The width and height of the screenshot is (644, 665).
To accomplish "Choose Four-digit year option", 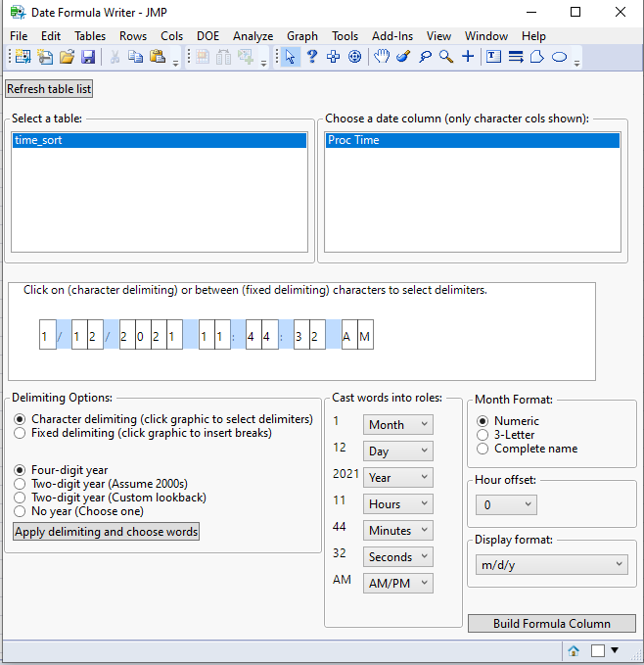I will tap(20, 470).
